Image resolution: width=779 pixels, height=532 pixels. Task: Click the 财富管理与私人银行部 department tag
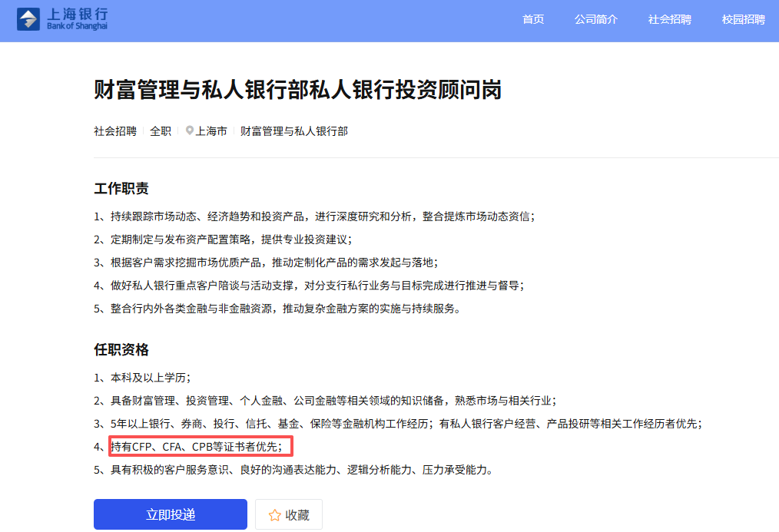click(x=294, y=131)
